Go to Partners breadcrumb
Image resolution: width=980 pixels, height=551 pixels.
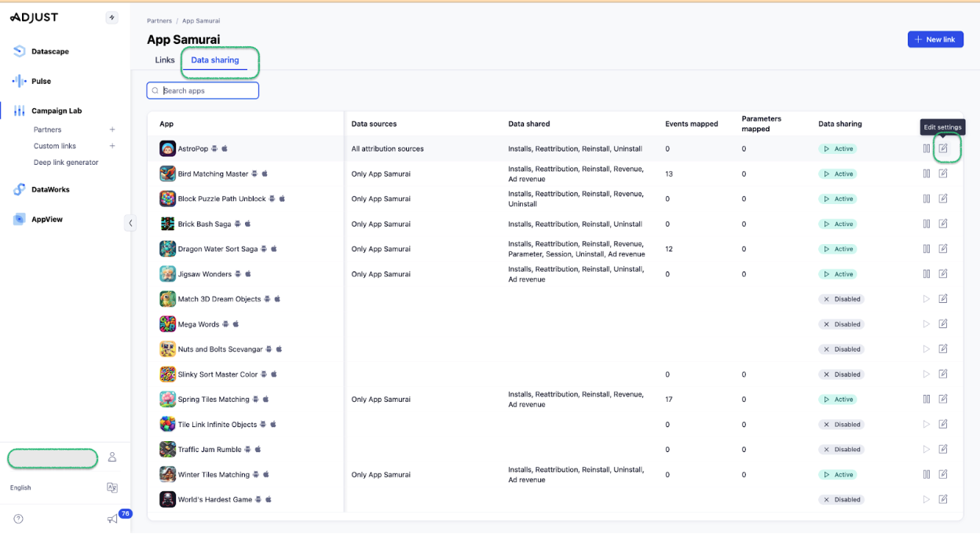coord(159,21)
